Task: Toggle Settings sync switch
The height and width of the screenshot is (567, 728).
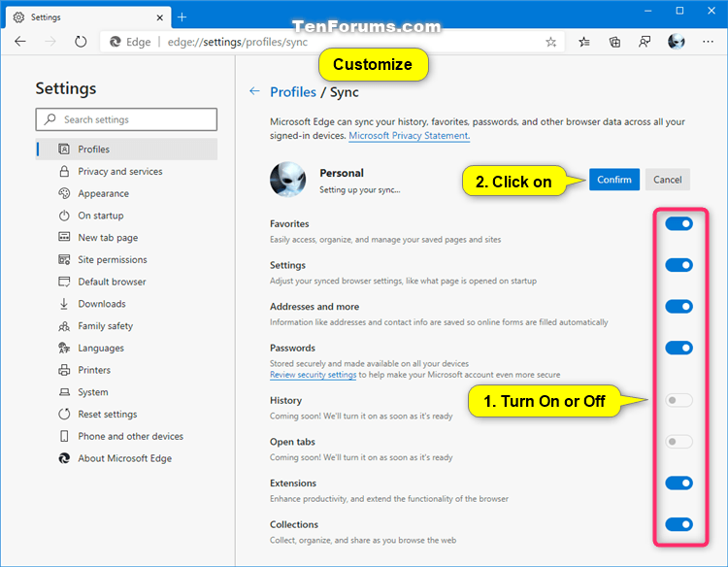Action: pos(678,265)
